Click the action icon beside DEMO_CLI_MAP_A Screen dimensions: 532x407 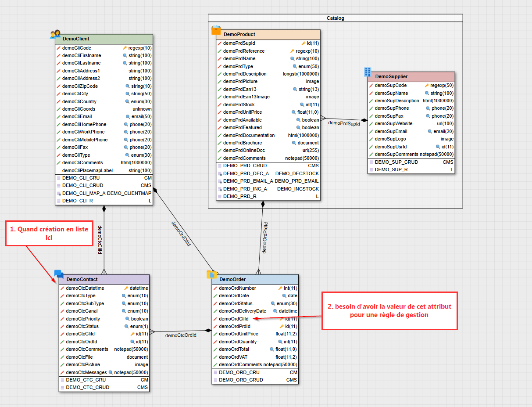58,193
